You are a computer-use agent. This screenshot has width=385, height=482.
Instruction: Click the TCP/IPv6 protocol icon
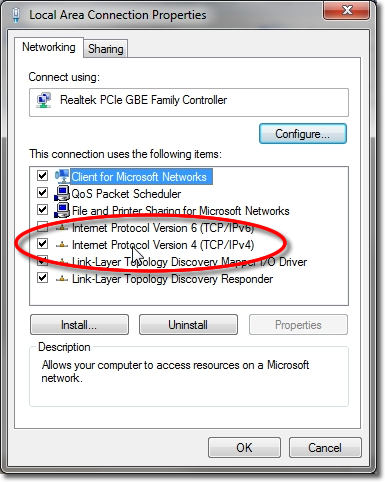point(62,228)
